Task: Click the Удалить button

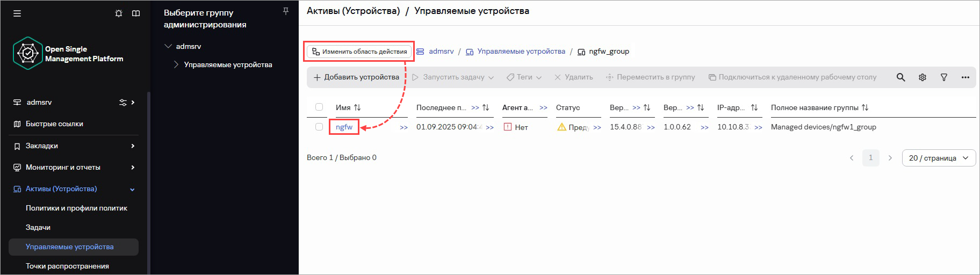Action: pos(573,77)
